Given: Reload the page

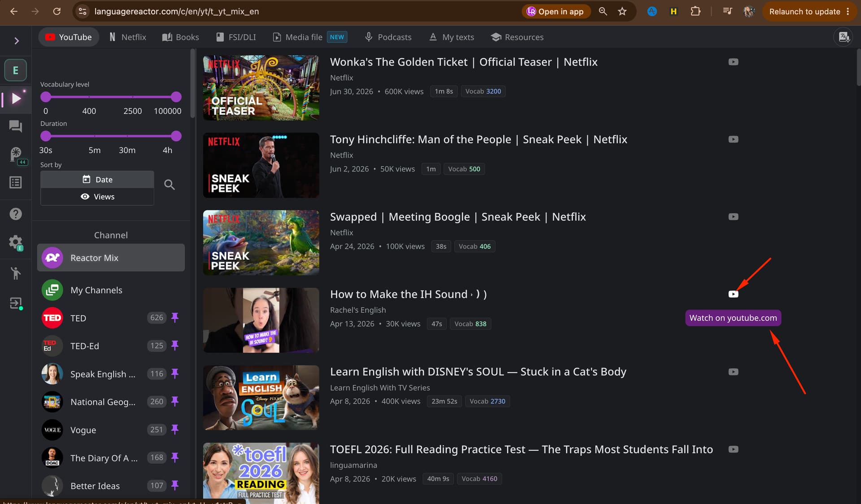Looking at the screenshot, I should 57,12.
